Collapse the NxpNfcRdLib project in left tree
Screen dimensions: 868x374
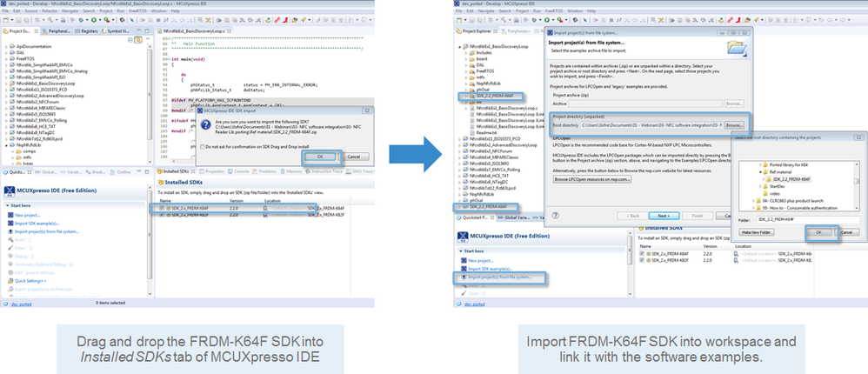coord(6,145)
